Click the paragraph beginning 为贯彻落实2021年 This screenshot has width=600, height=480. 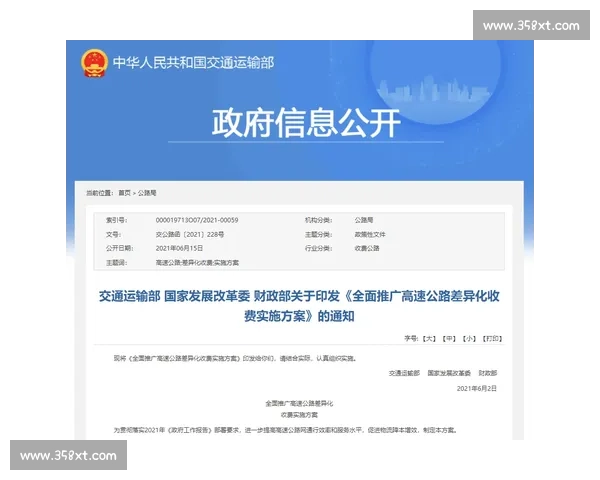(286, 430)
